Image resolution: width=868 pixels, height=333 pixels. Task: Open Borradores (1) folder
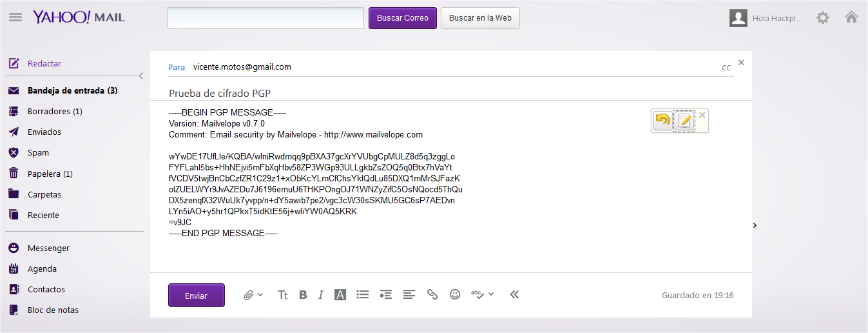[55, 112]
